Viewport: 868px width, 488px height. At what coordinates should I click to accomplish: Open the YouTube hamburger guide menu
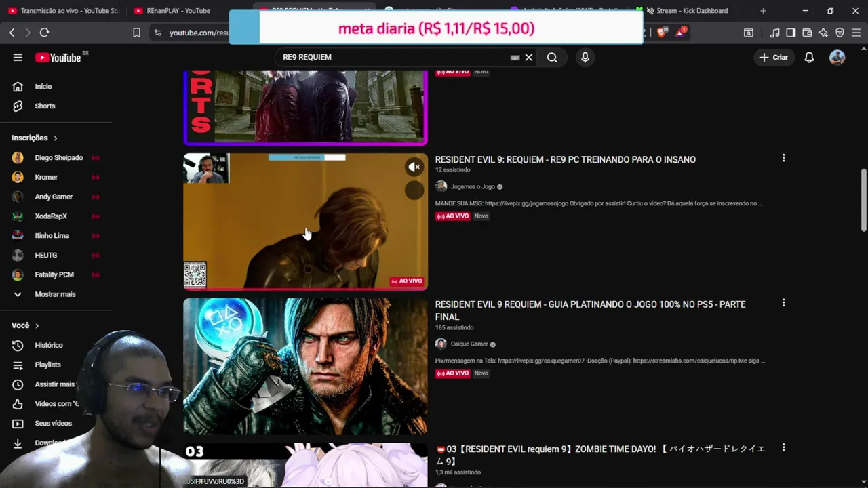18,58
